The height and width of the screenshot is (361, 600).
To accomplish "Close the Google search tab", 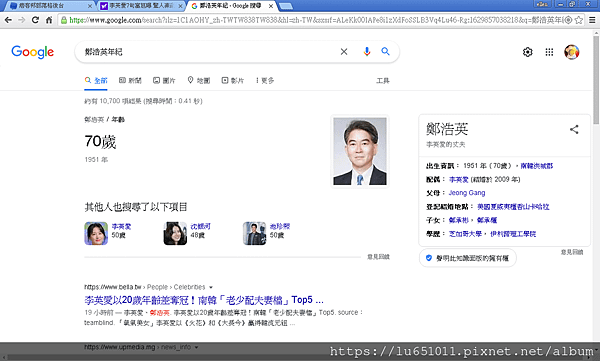I will (271, 6).
